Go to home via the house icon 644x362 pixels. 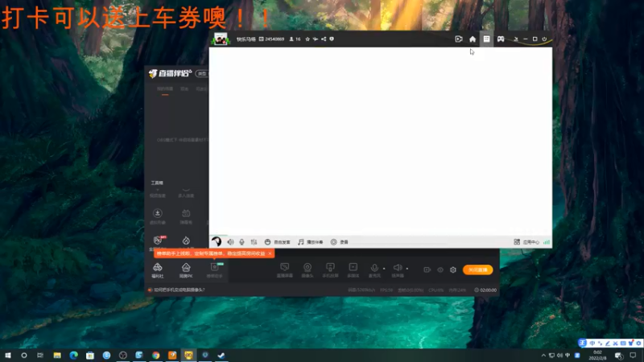click(473, 39)
